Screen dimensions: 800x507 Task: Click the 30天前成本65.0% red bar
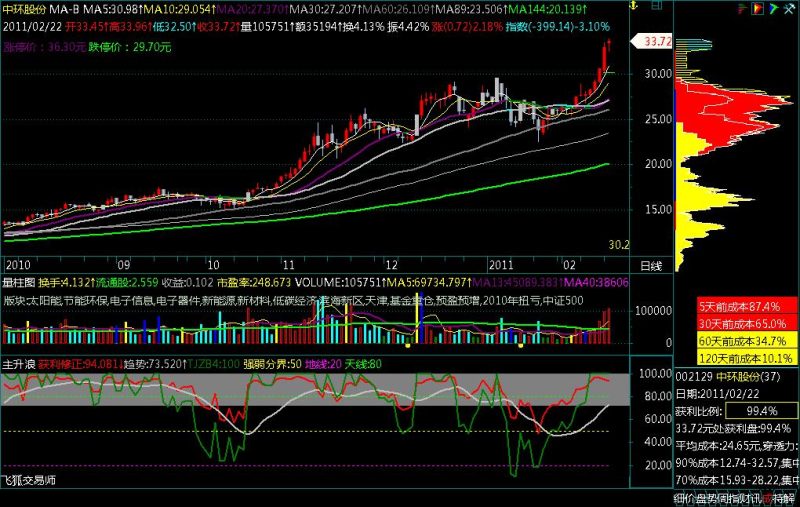[x=747, y=323]
